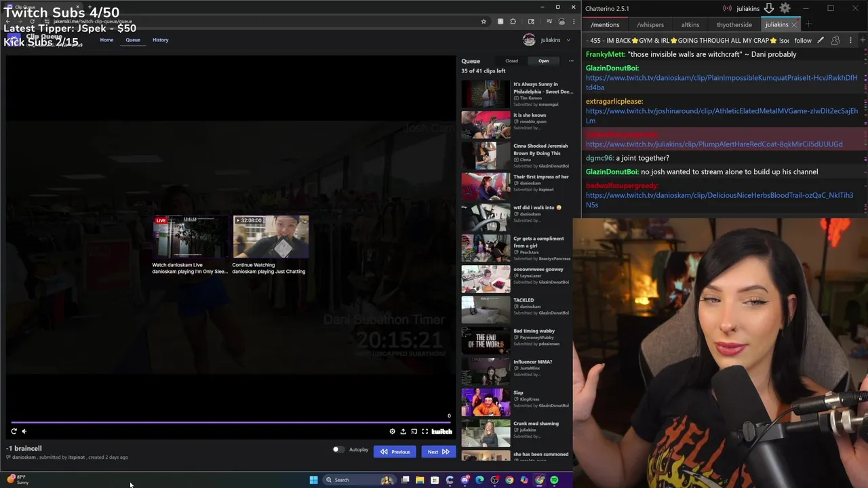Switch to the altkins tab in Chatterino
The image size is (868, 488).
pyautogui.click(x=690, y=24)
